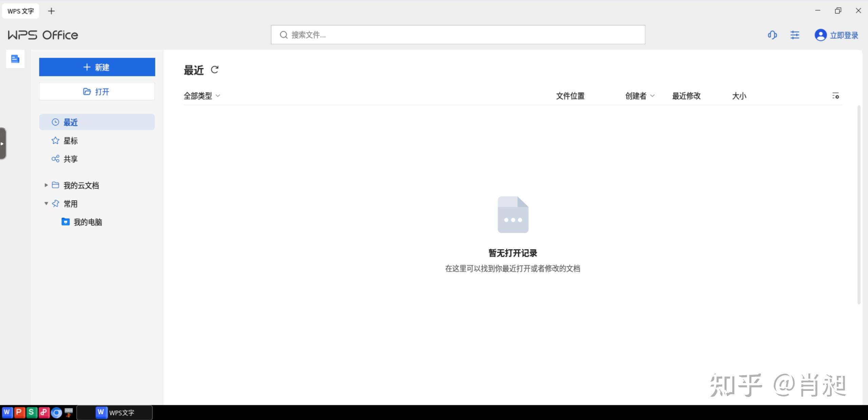Open the blue browser icon in taskbar

coord(56,413)
